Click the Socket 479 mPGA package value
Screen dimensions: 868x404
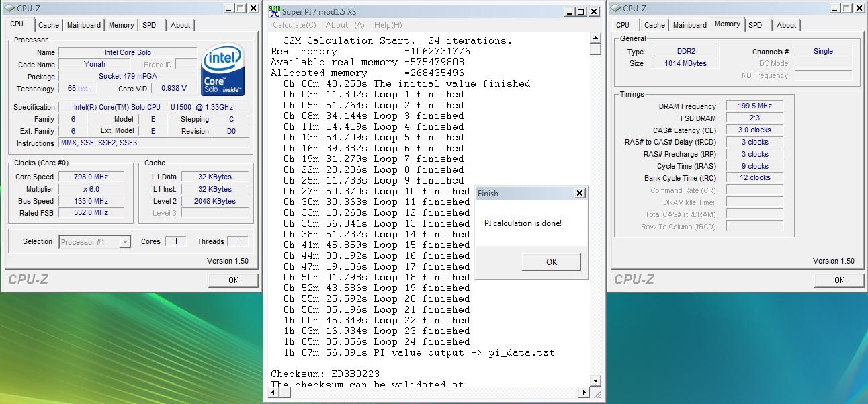[128, 77]
